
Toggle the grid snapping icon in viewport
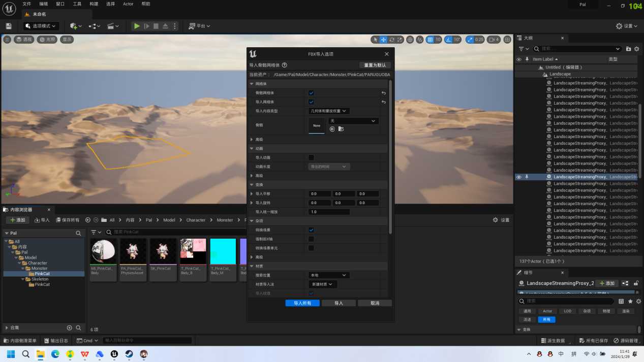[x=430, y=40]
